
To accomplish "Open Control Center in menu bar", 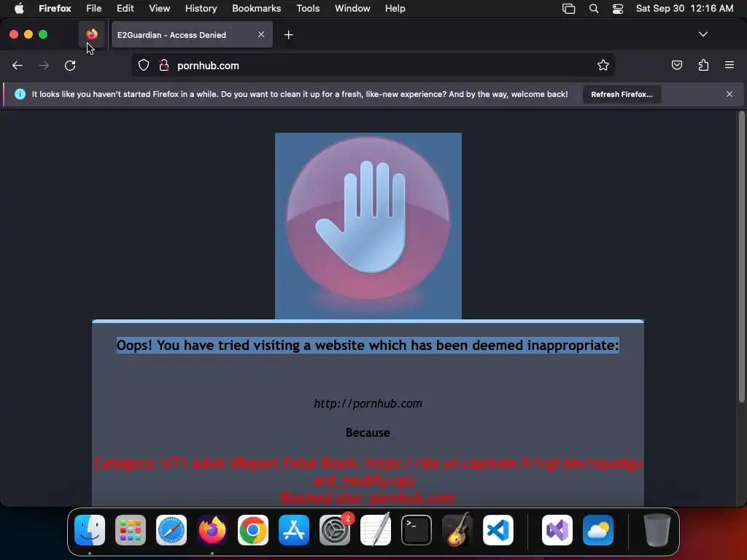I will pyautogui.click(x=618, y=8).
